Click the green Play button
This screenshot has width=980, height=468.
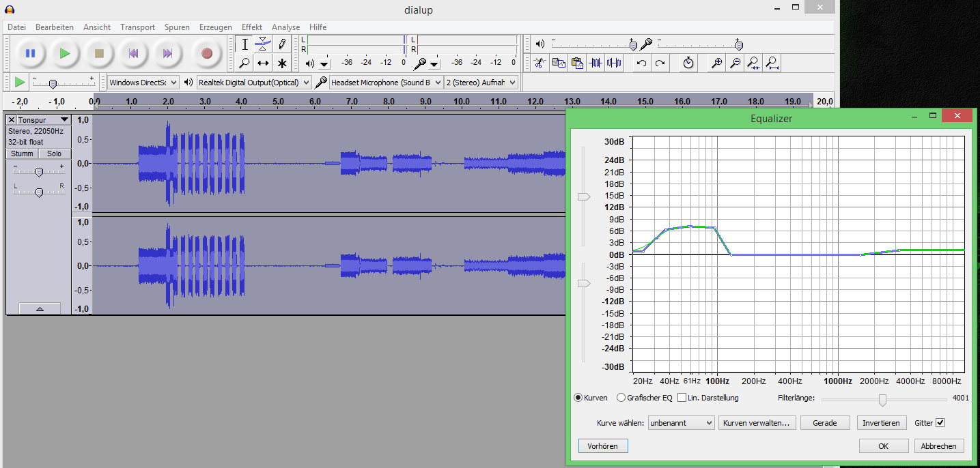click(x=65, y=53)
